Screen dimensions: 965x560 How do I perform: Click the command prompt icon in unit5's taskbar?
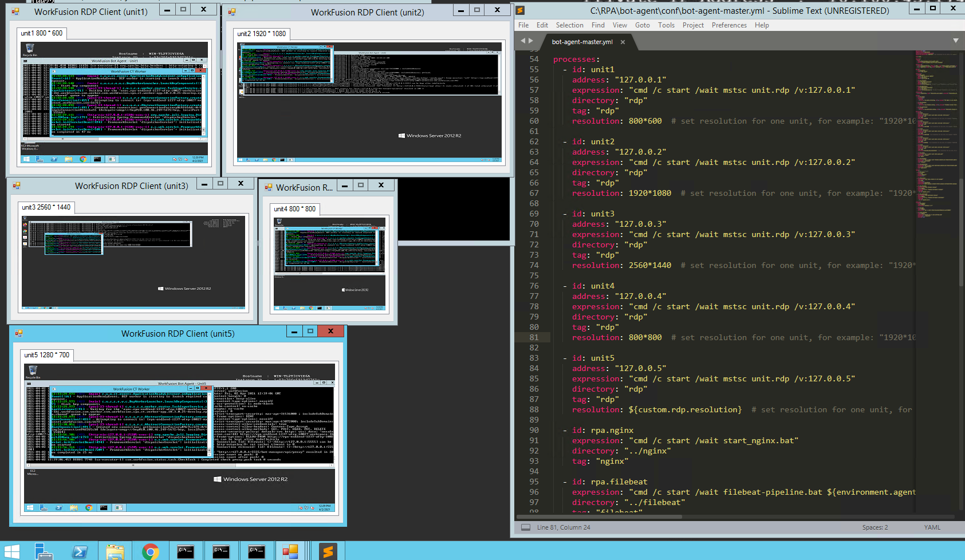click(x=104, y=507)
